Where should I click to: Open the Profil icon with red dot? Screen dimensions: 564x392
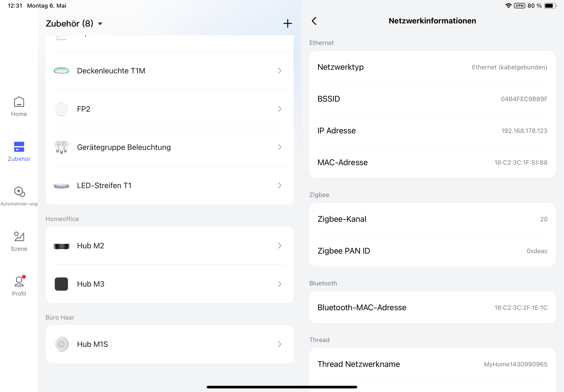coord(19,286)
